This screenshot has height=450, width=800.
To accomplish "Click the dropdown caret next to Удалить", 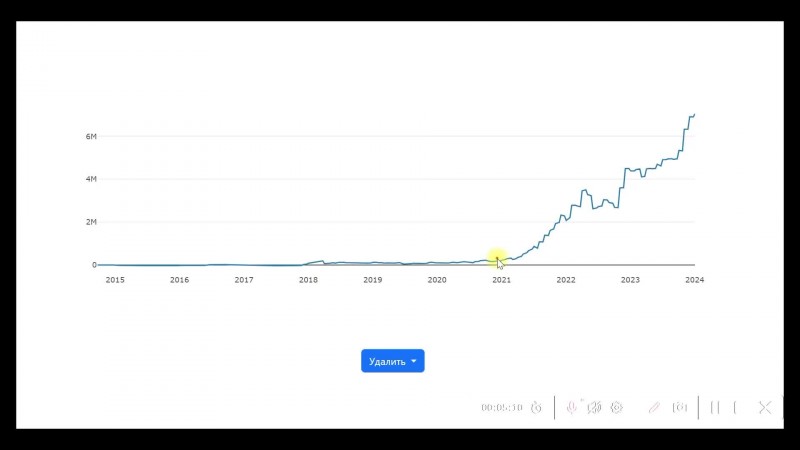I will pos(414,361).
